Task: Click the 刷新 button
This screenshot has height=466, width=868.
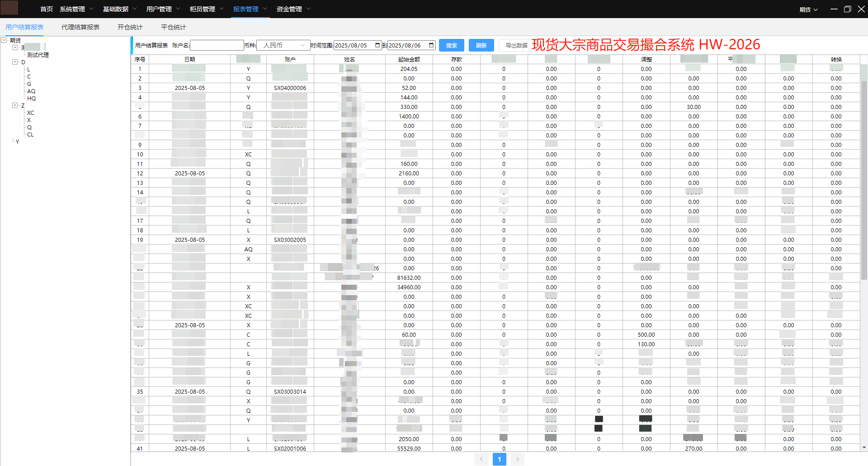Action: pyautogui.click(x=481, y=45)
